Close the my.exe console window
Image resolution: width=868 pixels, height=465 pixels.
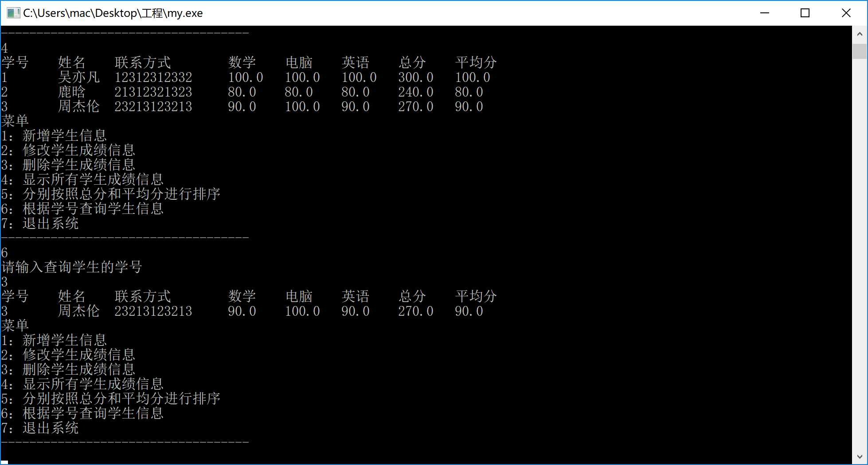click(x=846, y=13)
